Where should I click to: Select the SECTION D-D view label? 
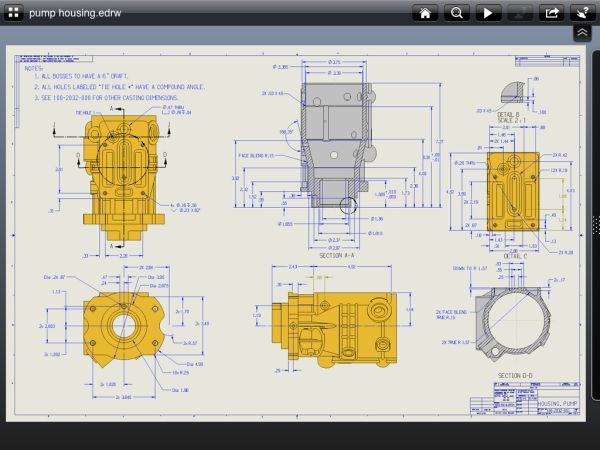[517, 376]
